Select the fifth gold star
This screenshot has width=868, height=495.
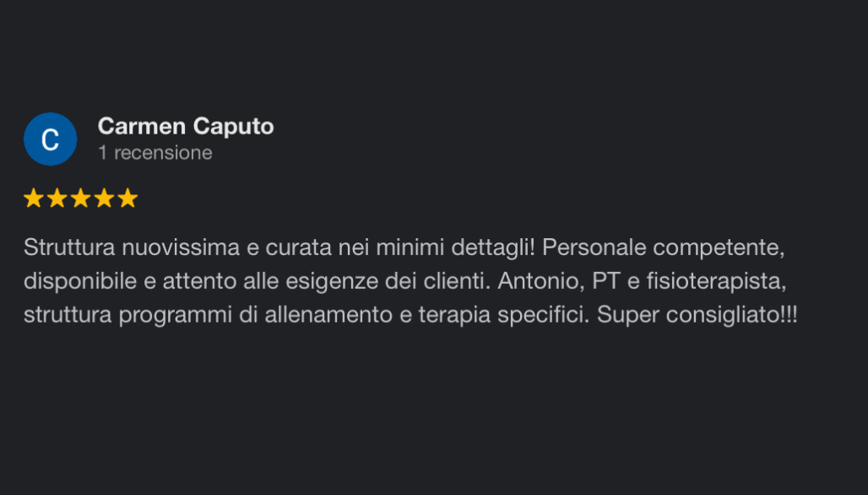[x=127, y=198]
